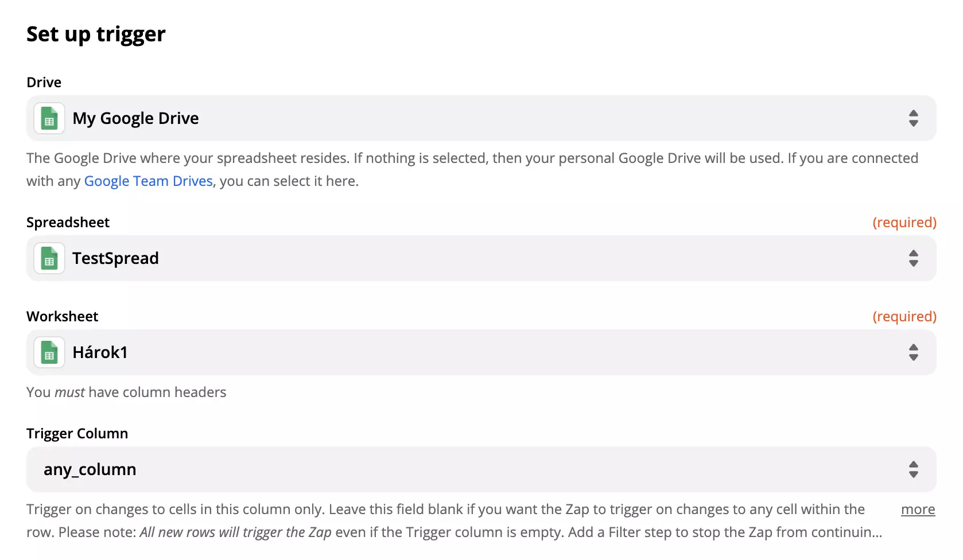Screen dimensions: 963x560
Task: Click the sort arrows on the Spreadsheet field
Action: coord(914,258)
